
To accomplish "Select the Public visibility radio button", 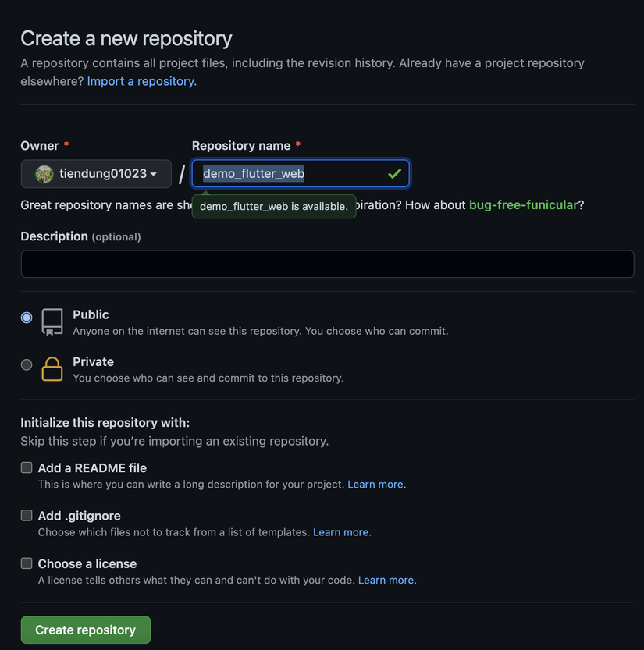I will (27, 318).
